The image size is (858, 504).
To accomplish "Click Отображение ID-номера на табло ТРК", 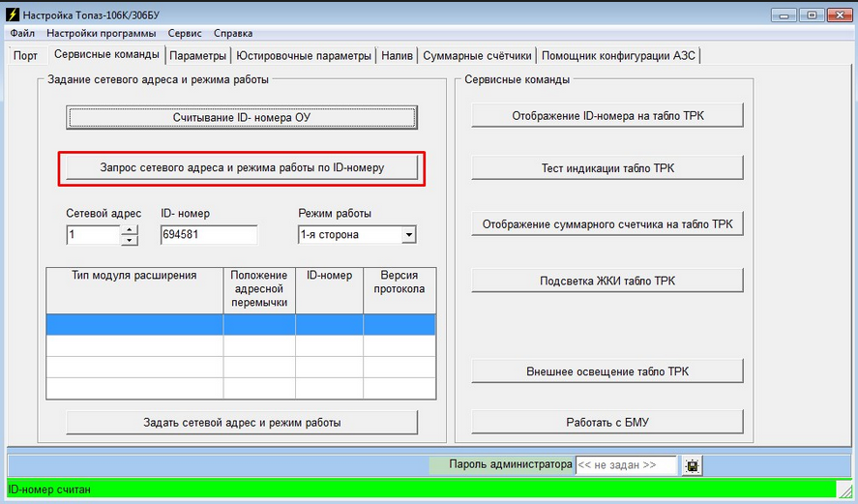I will click(x=607, y=115).
